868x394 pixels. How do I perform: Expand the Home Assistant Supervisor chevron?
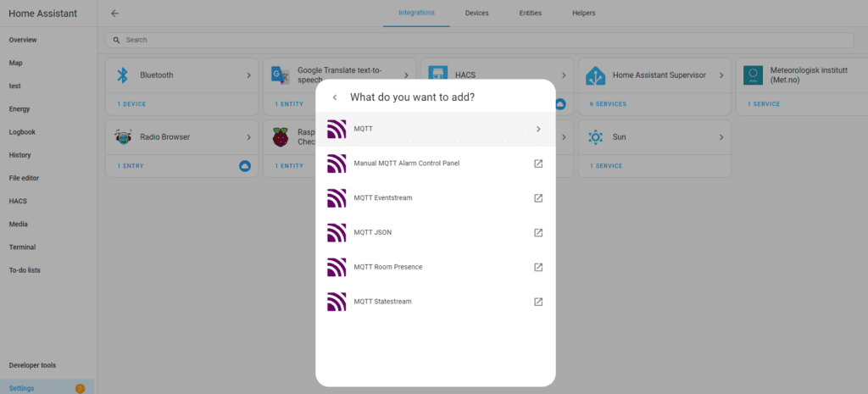click(721, 75)
